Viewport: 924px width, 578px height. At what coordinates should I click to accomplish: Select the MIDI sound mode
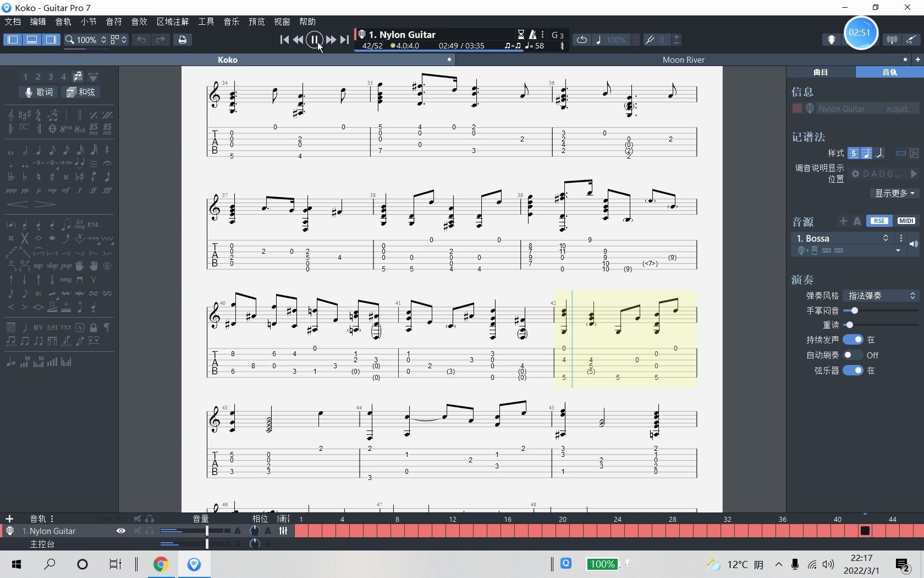coord(906,221)
